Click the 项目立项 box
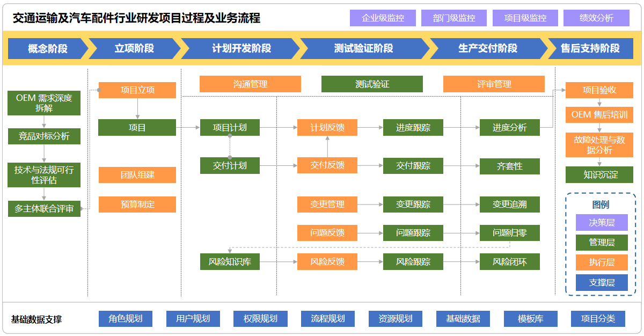 136,90
